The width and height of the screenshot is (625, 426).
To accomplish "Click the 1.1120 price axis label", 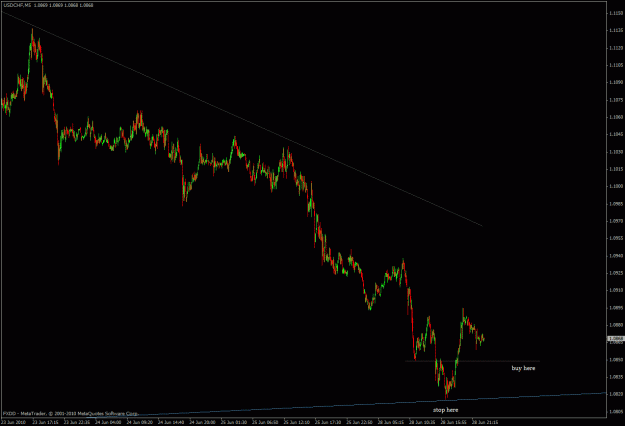I will coord(616,48).
